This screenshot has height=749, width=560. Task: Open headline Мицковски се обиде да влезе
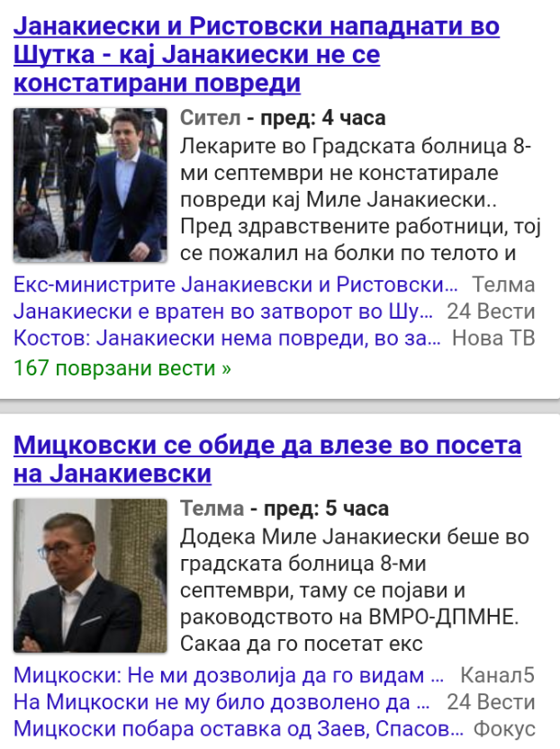click(x=267, y=459)
